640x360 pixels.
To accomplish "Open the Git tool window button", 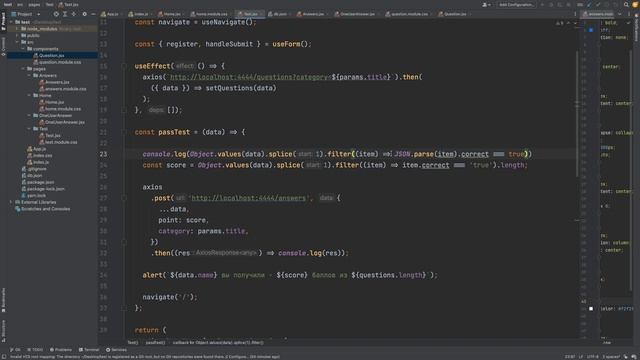I will [x=15, y=350].
